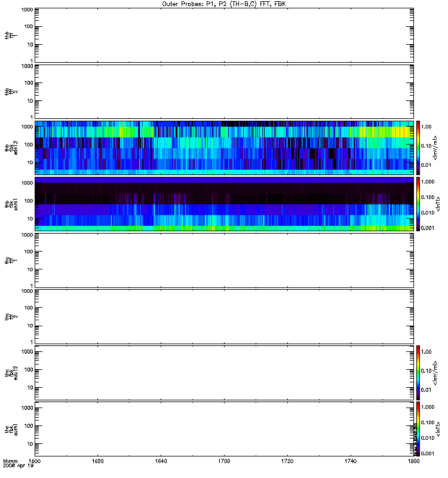This screenshot has height=478, width=448.
Task: Click the "1700" time axis label
Action: 224,461
